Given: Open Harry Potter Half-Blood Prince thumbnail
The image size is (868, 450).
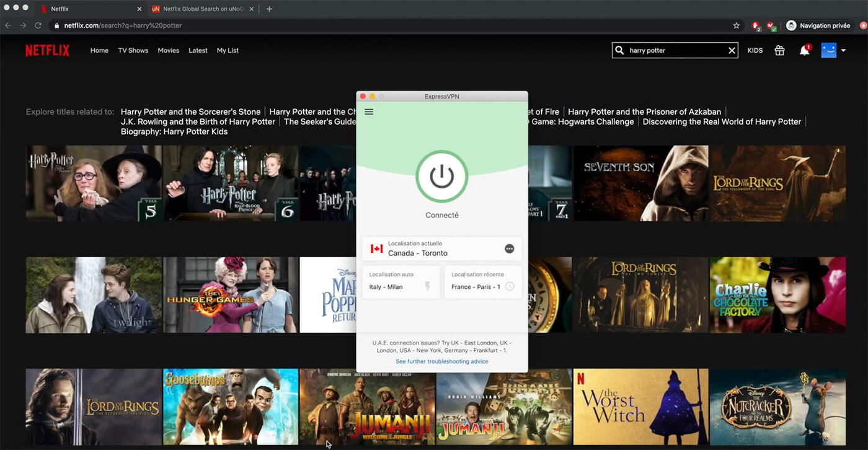Looking at the screenshot, I should click(x=231, y=183).
